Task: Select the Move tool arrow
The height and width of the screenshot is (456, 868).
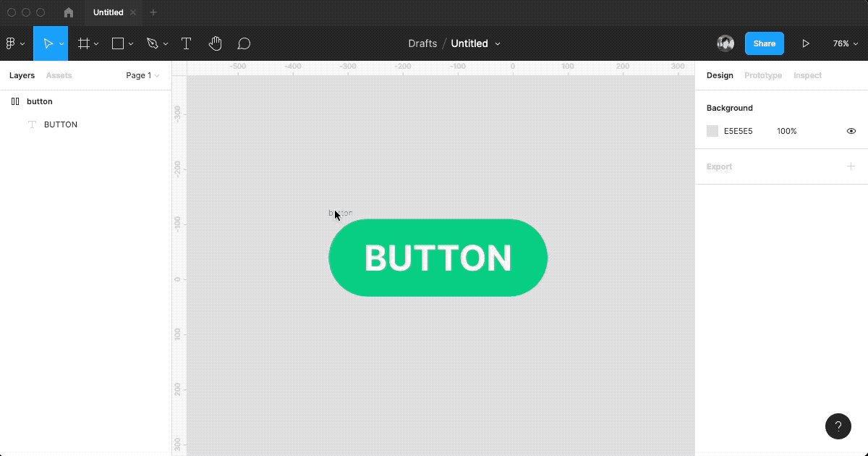Action: pyautogui.click(x=48, y=43)
